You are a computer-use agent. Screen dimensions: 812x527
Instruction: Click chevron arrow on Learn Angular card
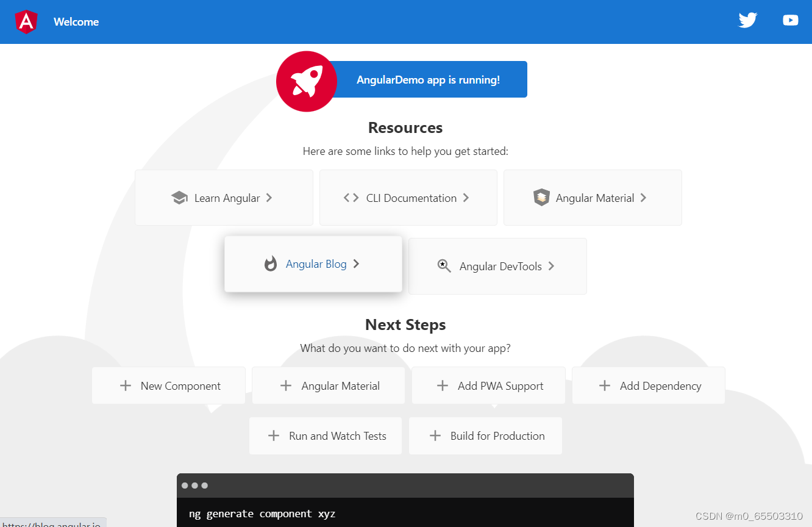pyautogui.click(x=269, y=198)
